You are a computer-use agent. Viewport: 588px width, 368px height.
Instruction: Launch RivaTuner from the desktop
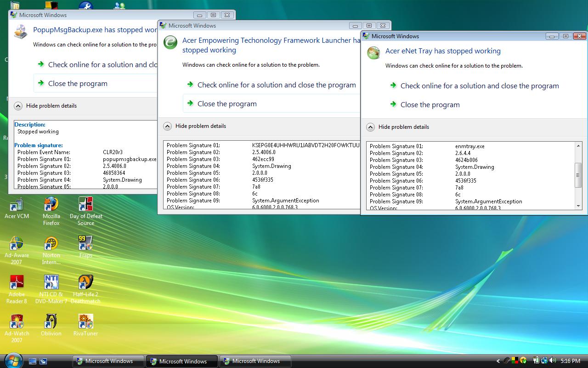click(86, 322)
